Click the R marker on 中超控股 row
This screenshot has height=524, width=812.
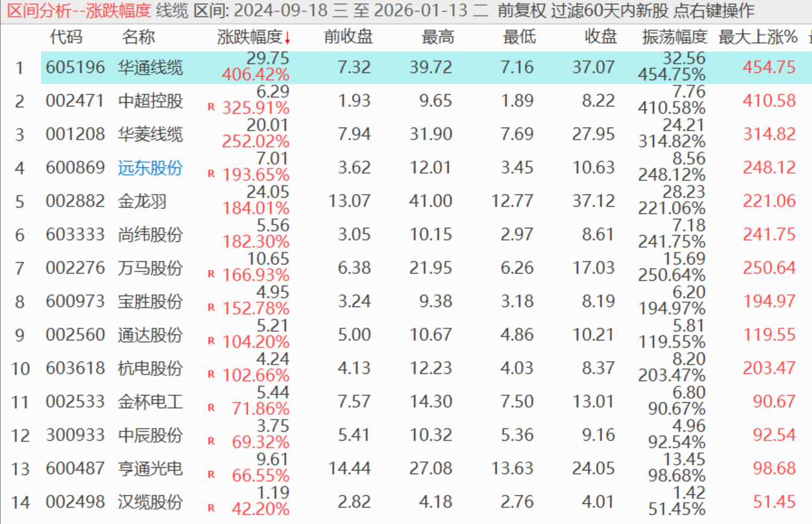point(211,107)
